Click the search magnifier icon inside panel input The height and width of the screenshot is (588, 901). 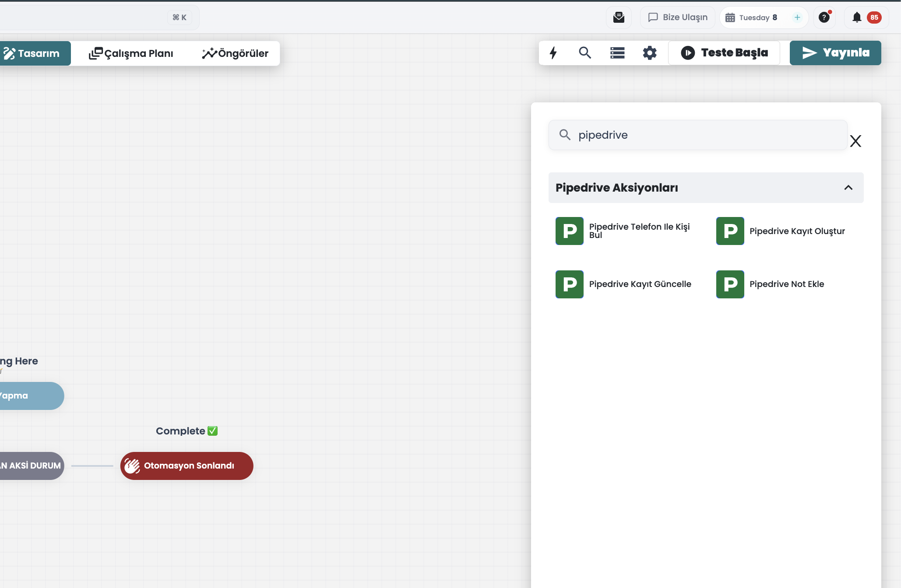coord(565,135)
